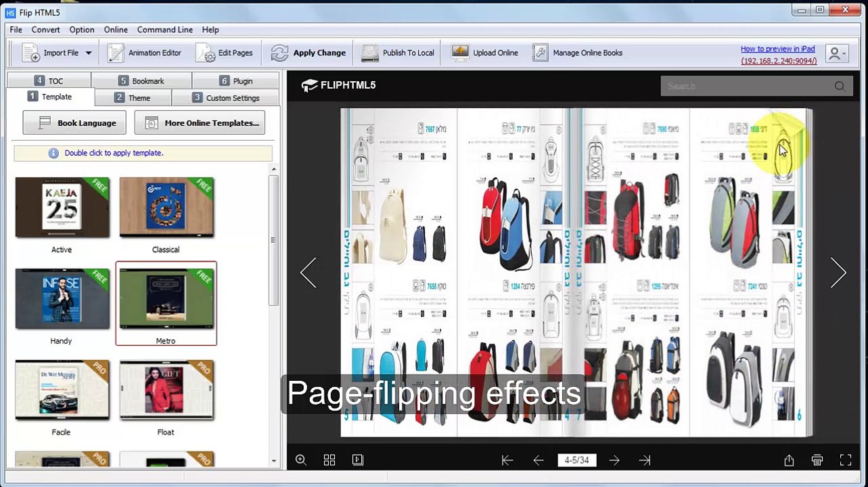This screenshot has height=487, width=868.
Task: Click the page number box 4-5/34
Action: (x=577, y=460)
